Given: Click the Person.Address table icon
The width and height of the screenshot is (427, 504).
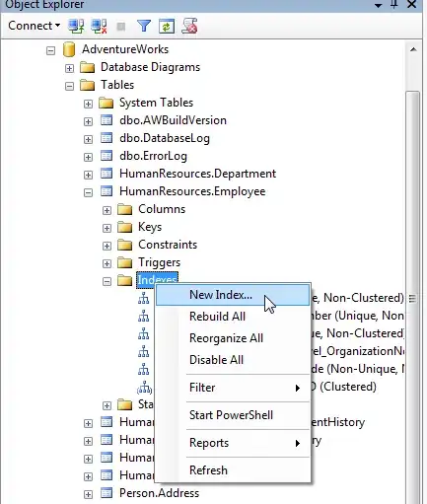Looking at the screenshot, I should [107, 493].
